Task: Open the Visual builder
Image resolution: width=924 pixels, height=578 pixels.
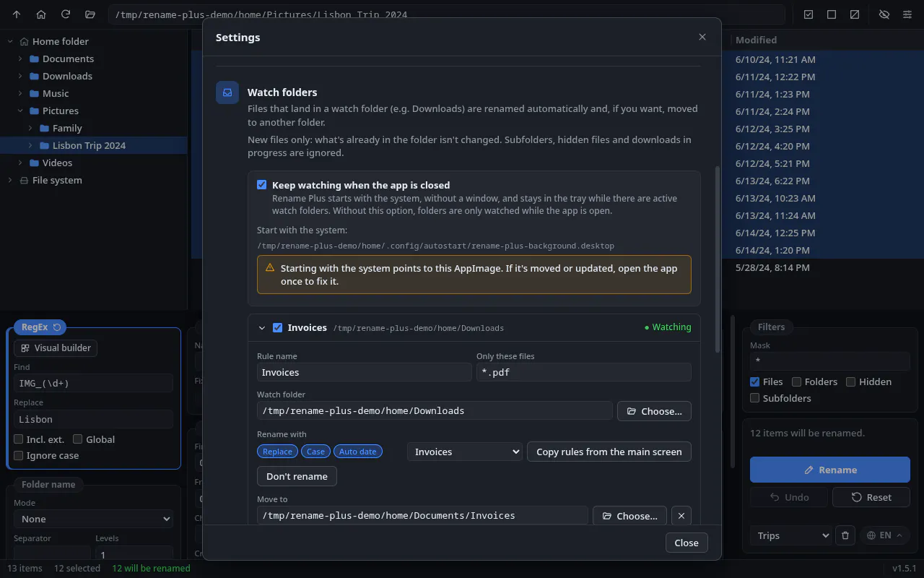Action: pyautogui.click(x=56, y=348)
